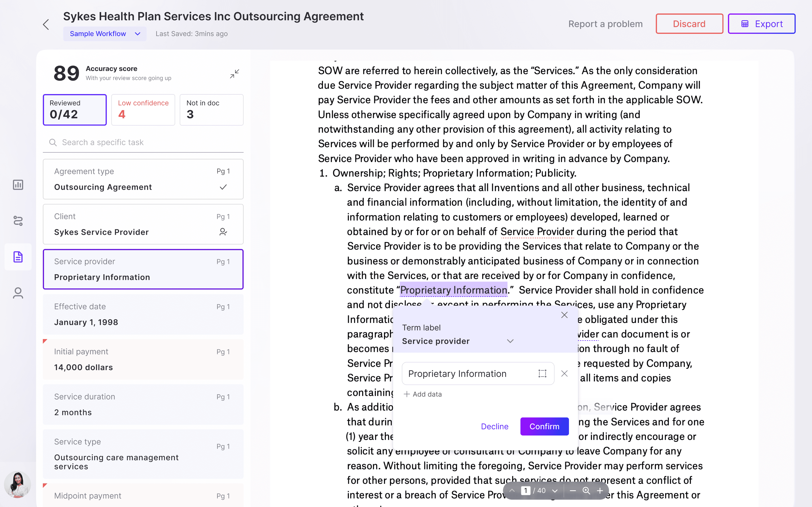Click Report a problem link
This screenshot has width=812, height=507.
point(605,24)
